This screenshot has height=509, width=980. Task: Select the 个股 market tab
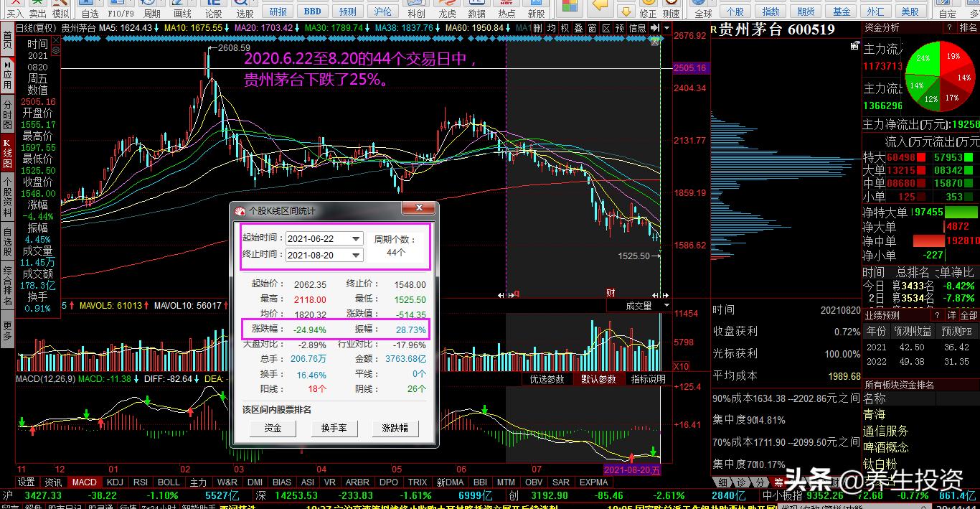(x=735, y=11)
